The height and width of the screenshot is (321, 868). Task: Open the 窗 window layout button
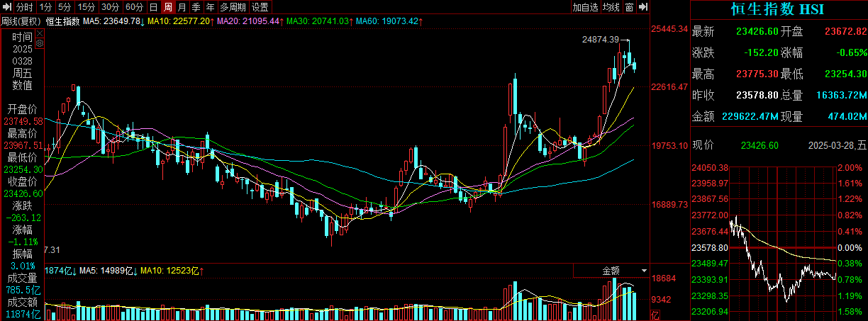(629, 7)
